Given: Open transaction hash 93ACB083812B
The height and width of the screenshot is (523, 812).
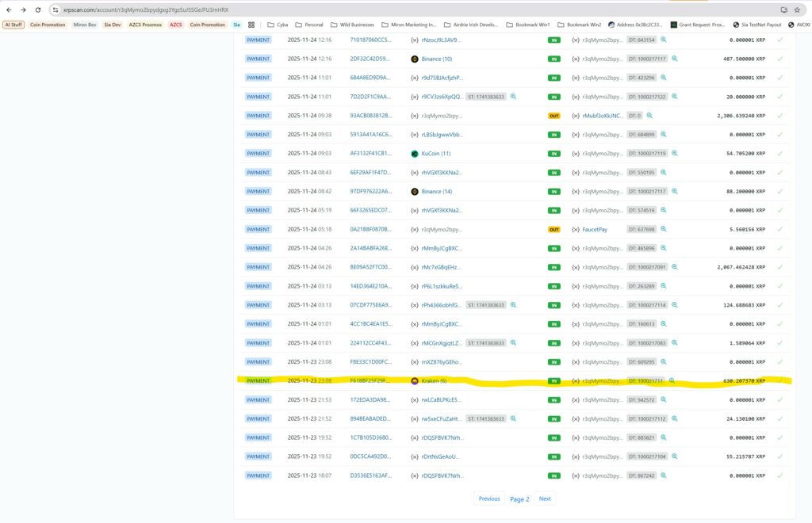Looking at the screenshot, I should click(370, 116).
